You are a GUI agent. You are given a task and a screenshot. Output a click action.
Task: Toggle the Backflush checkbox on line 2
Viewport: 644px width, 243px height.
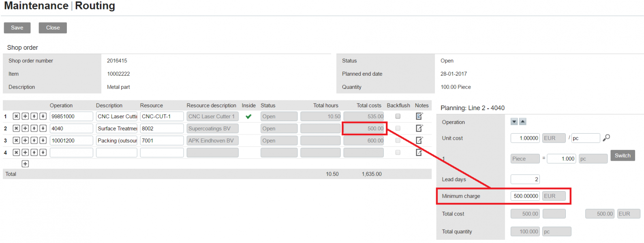(x=398, y=128)
